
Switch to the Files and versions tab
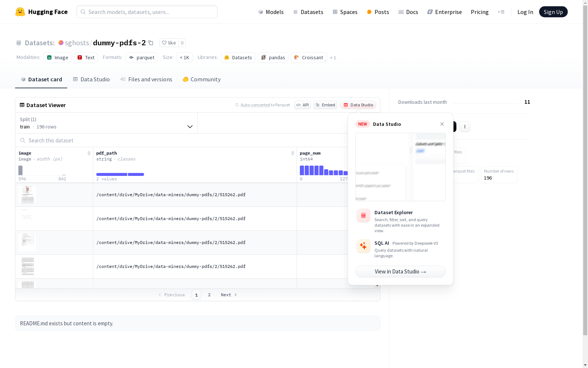click(146, 79)
